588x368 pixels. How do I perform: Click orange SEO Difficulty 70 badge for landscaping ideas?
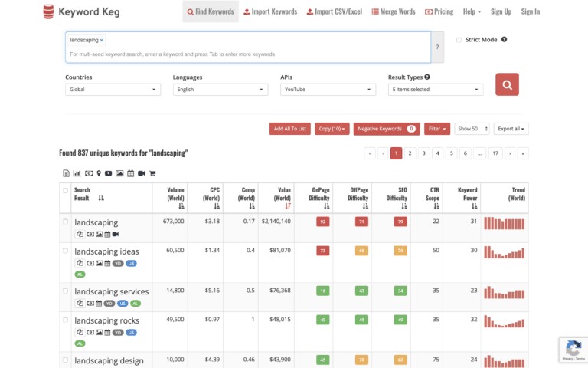coord(400,251)
